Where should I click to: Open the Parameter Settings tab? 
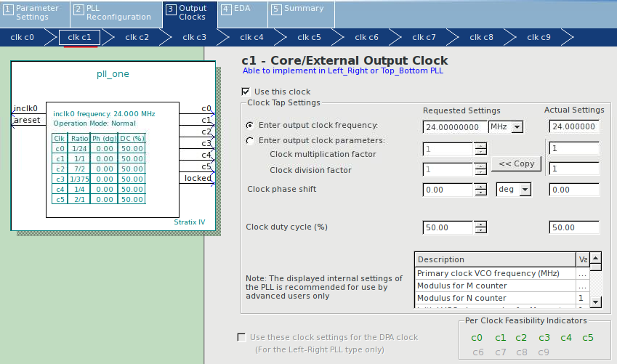click(x=35, y=13)
